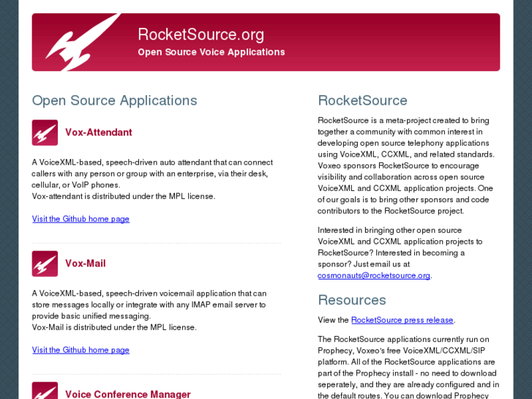532x399 pixels.
Task: Open the RocketSource press release link
Action: coord(402,320)
